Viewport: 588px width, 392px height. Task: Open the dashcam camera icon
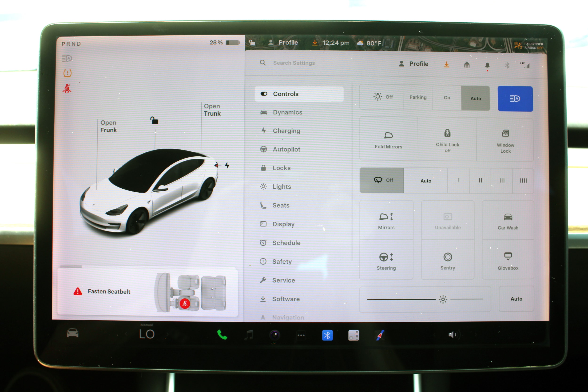coord(275,335)
